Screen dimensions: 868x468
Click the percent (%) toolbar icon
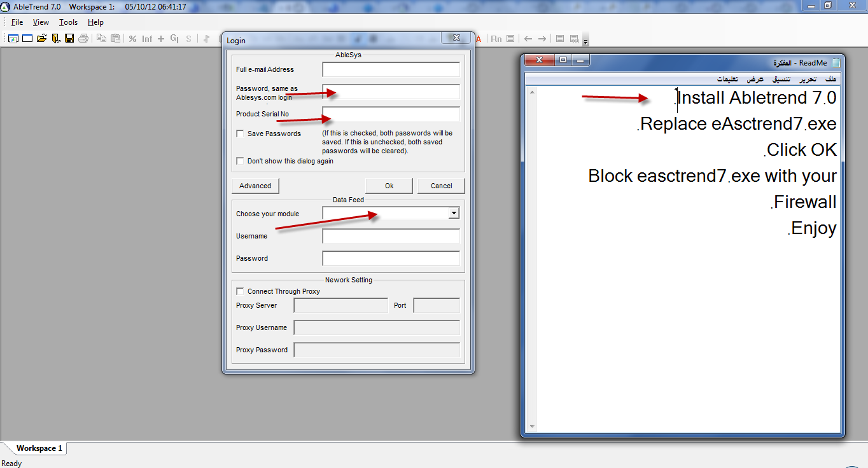click(x=132, y=39)
